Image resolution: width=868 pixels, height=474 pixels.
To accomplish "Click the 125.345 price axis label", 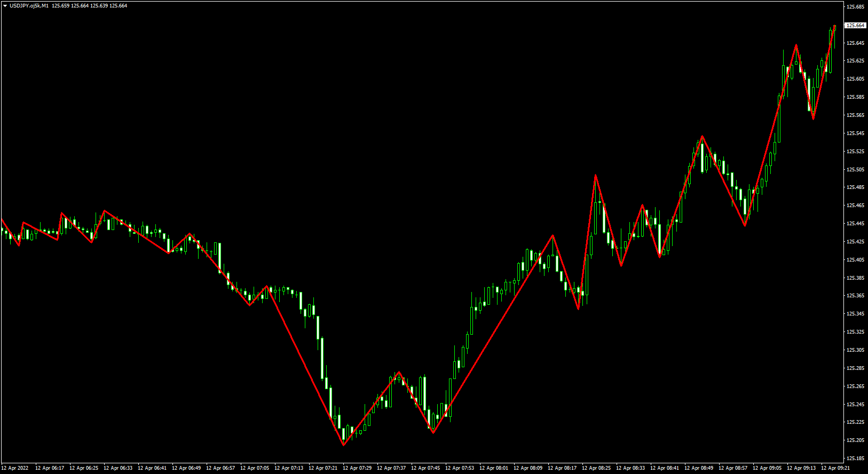I will point(856,314).
